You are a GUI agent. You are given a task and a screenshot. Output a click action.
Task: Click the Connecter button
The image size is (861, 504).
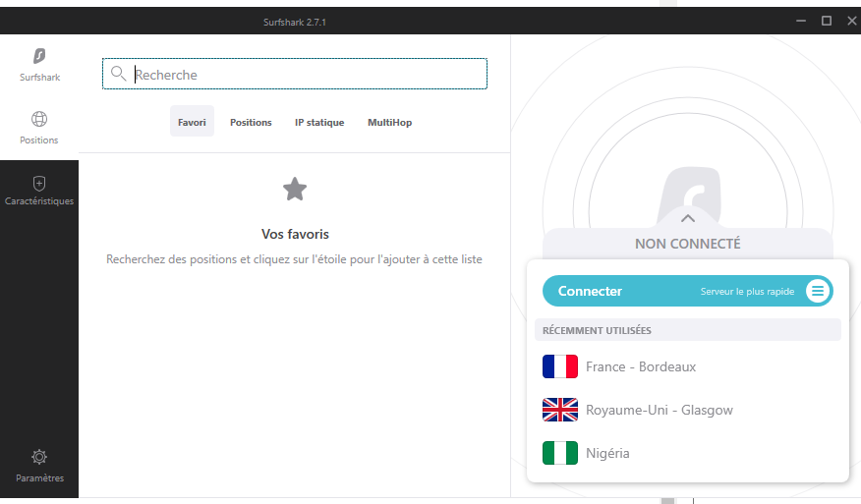687,291
